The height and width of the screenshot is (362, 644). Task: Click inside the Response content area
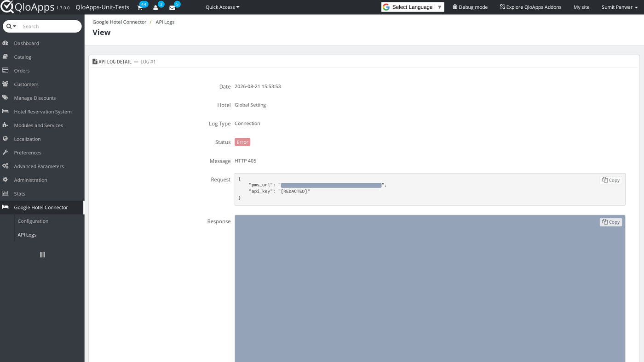coord(430,288)
